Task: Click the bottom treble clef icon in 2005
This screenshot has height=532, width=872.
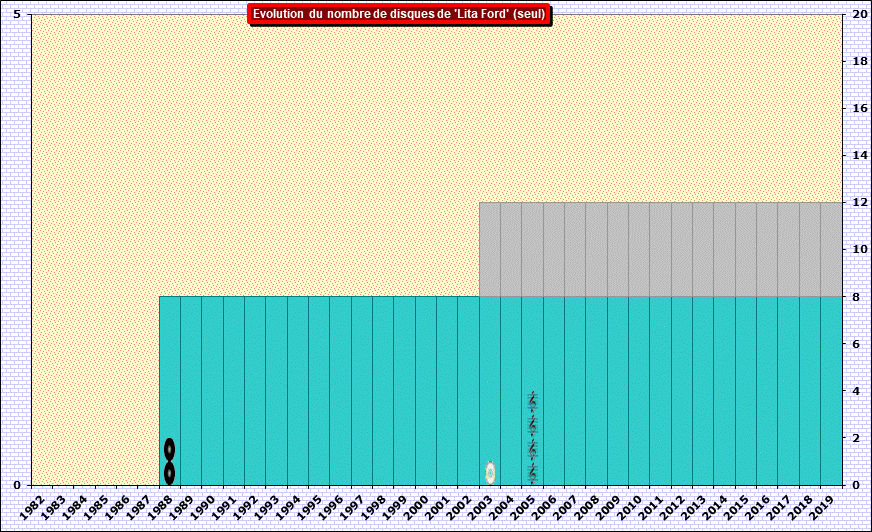Action: [x=532, y=473]
